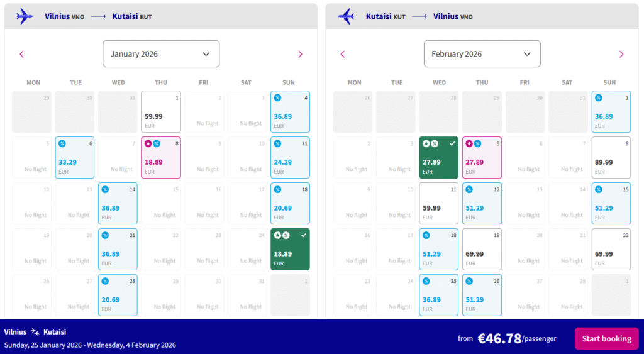Click the Kutaisi to Vilnius route header
644x354 pixels.
(419, 16)
